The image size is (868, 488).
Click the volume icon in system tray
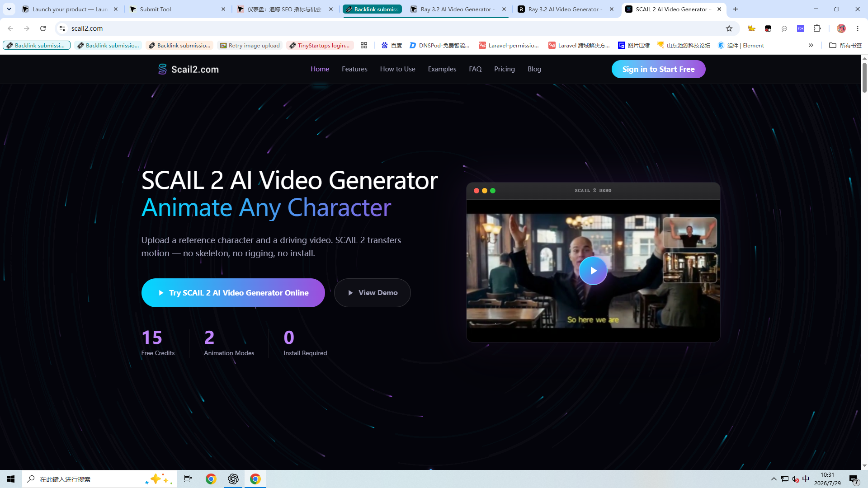pyautogui.click(x=795, y=479)
